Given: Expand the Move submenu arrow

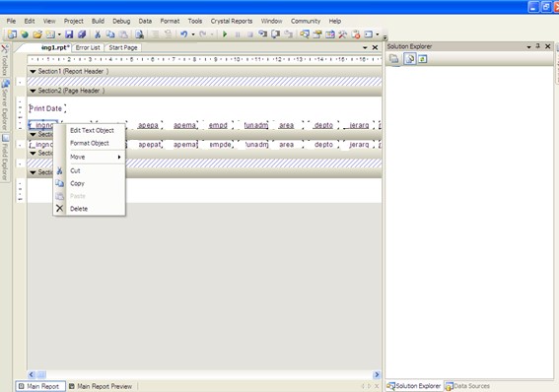Looking at the screenshot, I should pos(119,157).
